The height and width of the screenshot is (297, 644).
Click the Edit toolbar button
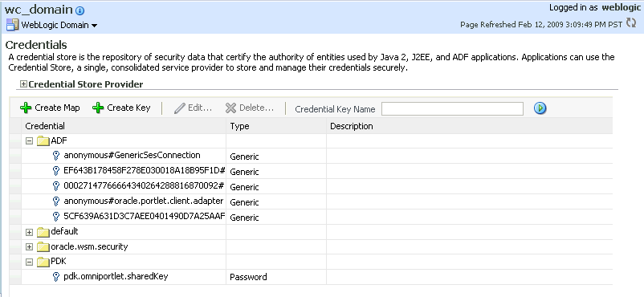click(193, 108)
